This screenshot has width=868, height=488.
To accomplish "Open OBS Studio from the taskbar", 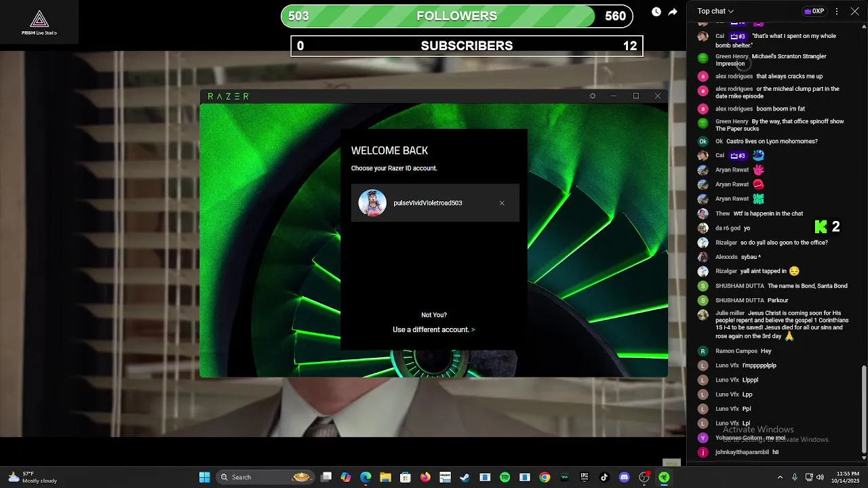I will (x=644, y=477).
